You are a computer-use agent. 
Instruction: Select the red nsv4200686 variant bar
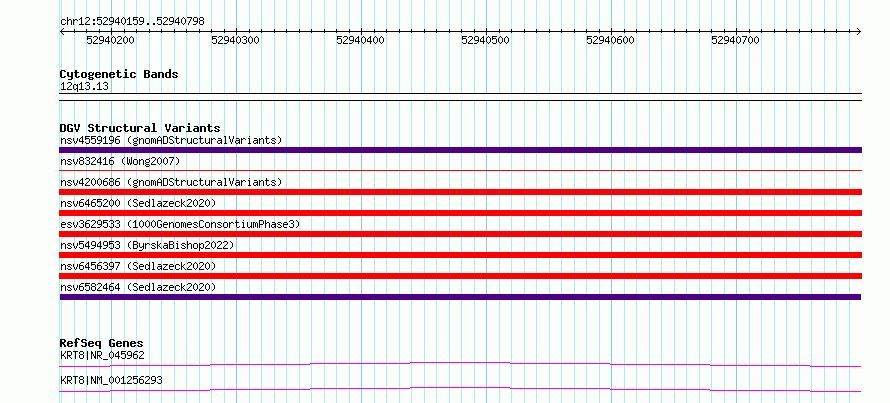tap(460, 192)
